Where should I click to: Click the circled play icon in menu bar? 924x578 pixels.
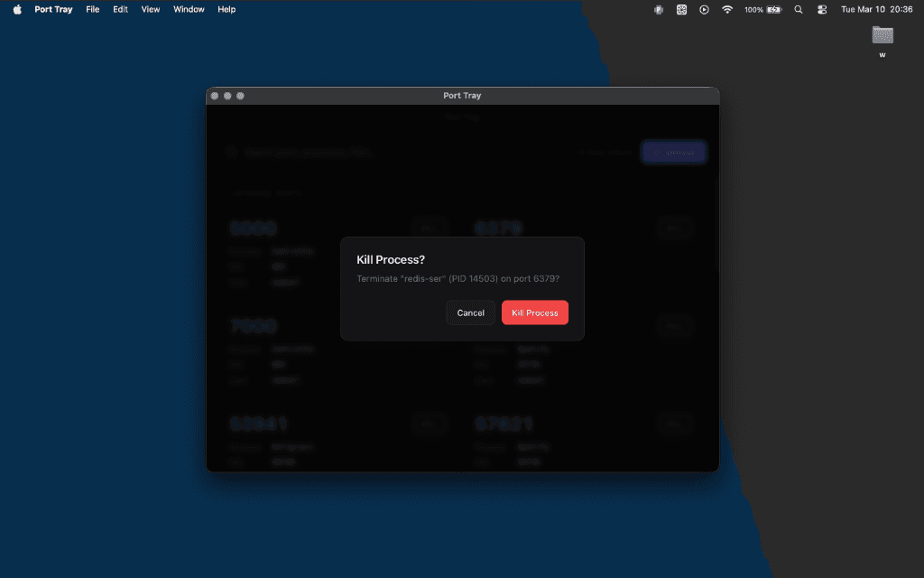pyautogui.click(x=704, y=9)
